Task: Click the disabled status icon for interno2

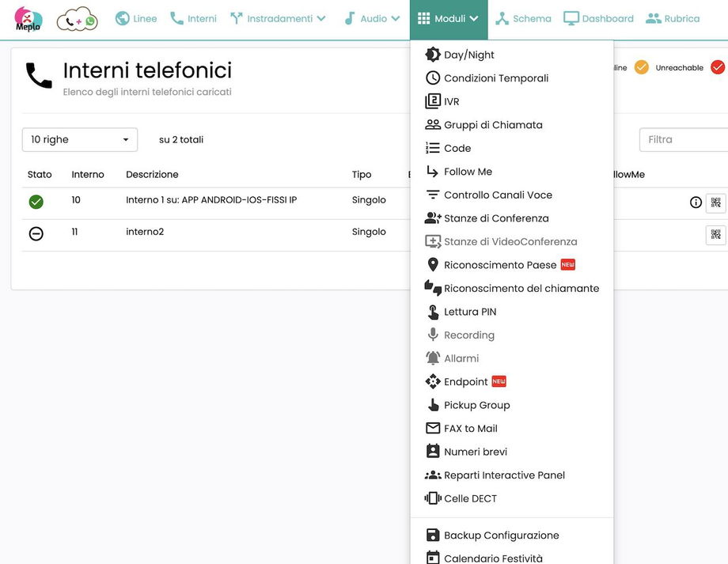Action: 36,233
